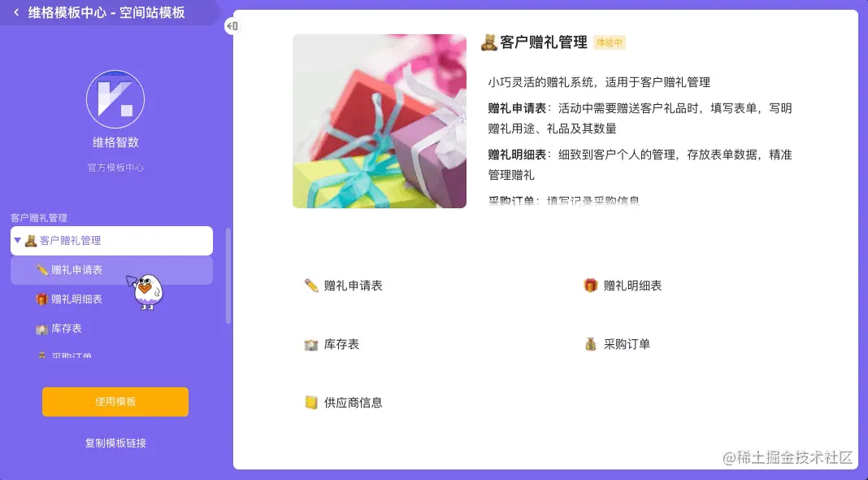
Task: Click the yellow notebook icon of 供应商信息
Action: 311,403
